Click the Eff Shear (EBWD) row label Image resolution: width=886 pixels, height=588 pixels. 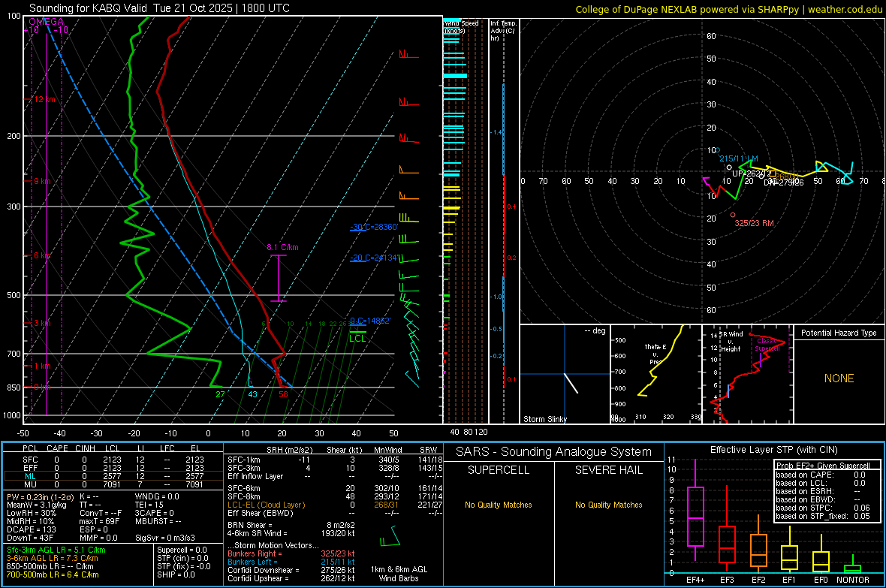tap(261, 514)
